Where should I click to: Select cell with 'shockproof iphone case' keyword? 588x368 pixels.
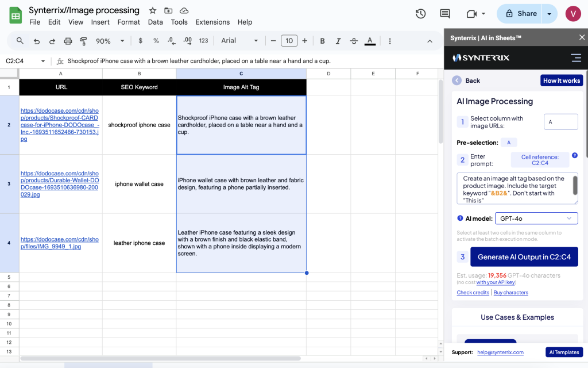(139, 125)
